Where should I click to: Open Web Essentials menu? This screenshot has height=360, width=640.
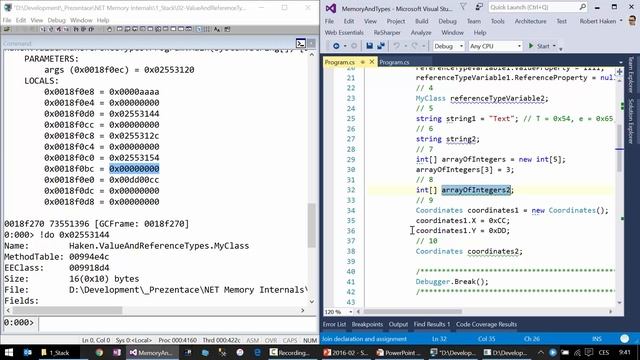pos(344,32)
